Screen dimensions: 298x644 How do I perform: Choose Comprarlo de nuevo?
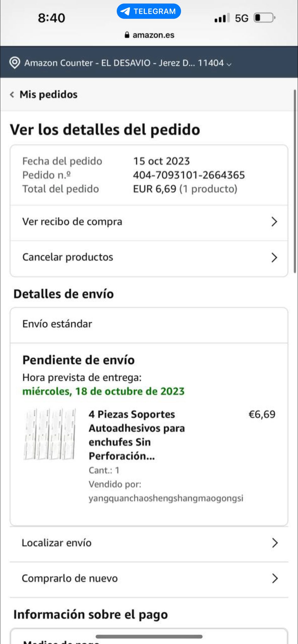click(x=70, y=578)
